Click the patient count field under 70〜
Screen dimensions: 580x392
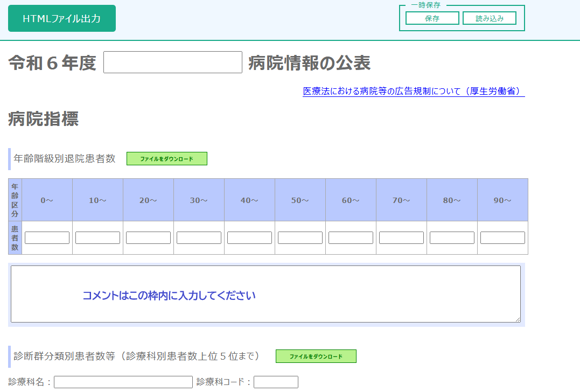[x=401, y=237]
